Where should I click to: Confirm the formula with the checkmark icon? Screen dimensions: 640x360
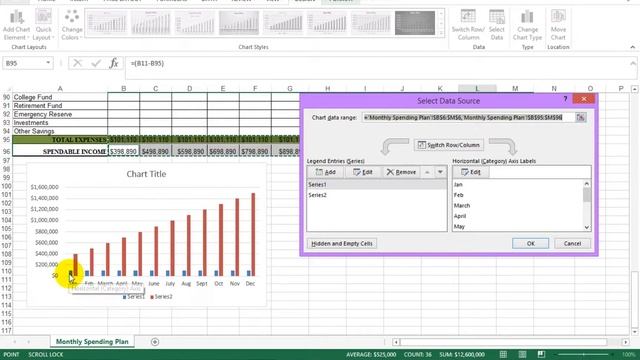(x=96, y=63)
